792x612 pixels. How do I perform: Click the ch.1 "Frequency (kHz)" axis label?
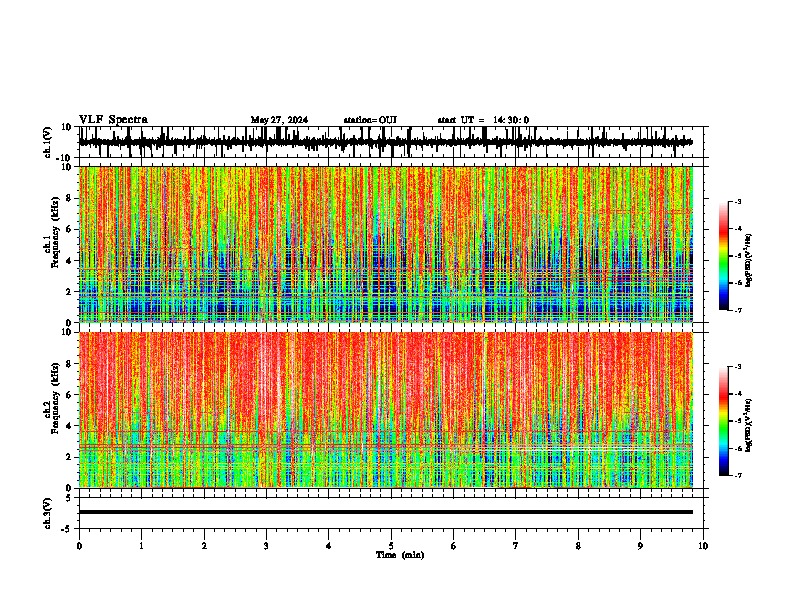[55, 232]
